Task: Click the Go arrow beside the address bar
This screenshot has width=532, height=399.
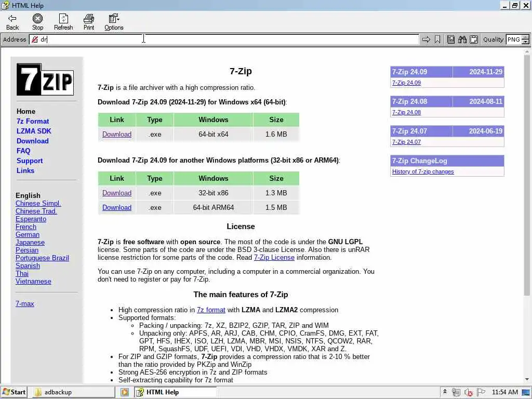Action: click(426, 39)
